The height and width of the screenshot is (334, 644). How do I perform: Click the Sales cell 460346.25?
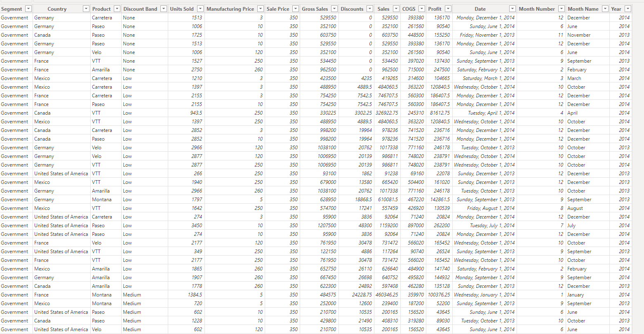387,295
